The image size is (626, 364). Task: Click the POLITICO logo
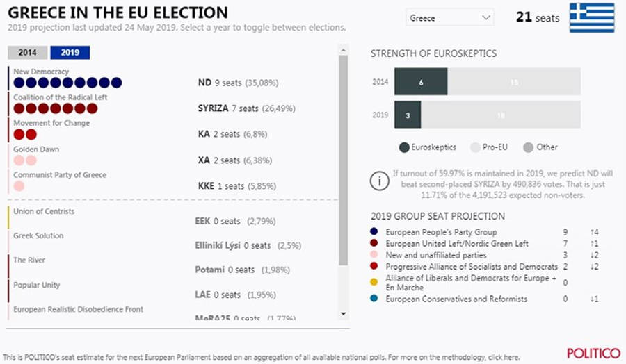click(592, 353)
